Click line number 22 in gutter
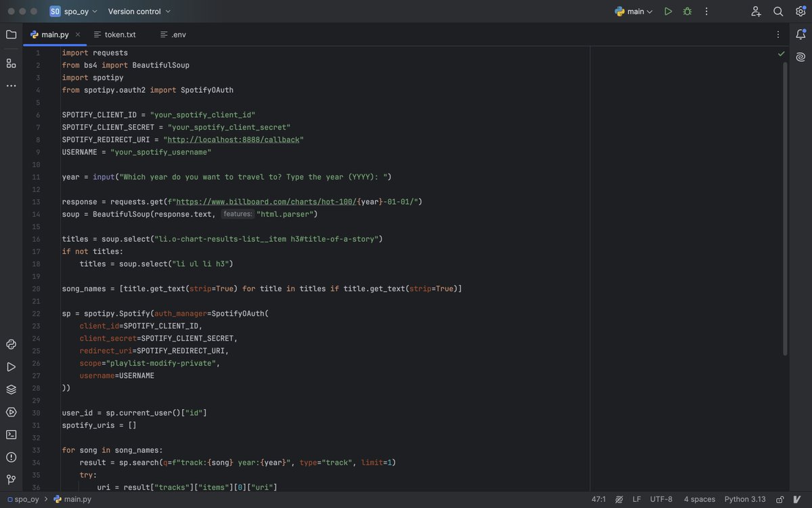 click(x=36, y=314)
